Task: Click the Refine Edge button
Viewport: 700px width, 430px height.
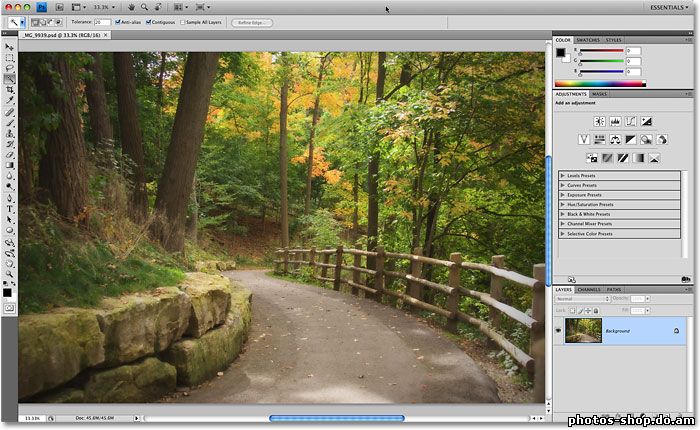Action: [252, 23]
